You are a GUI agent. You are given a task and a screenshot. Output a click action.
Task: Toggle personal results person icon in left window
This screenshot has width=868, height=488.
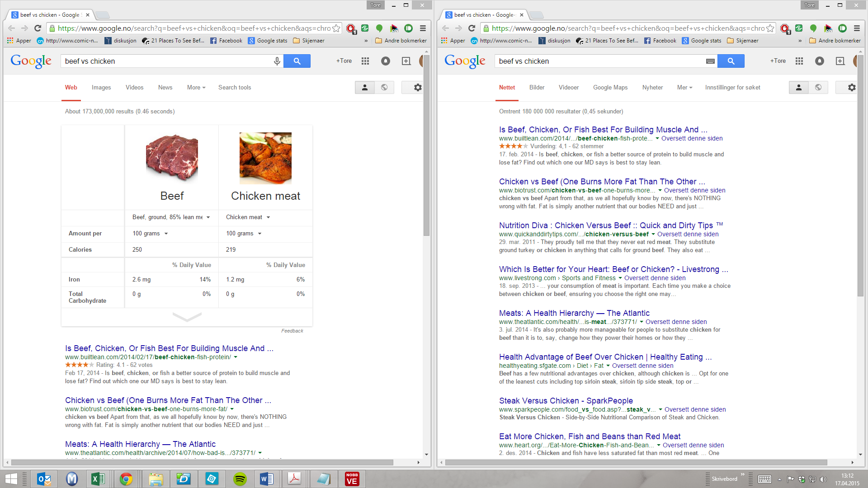pos(365,88)
